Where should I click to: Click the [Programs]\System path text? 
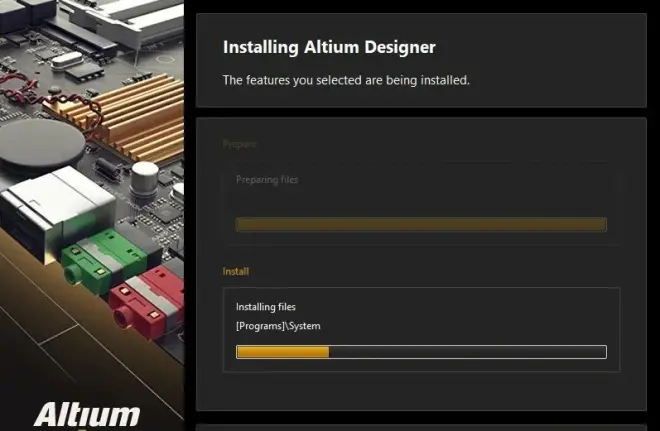[278, 326]
